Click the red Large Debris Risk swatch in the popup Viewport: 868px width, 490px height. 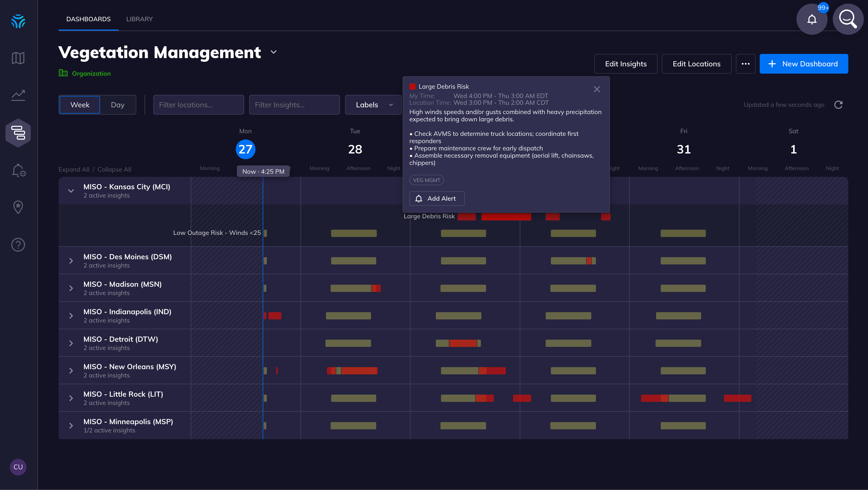tap(412, 87)
